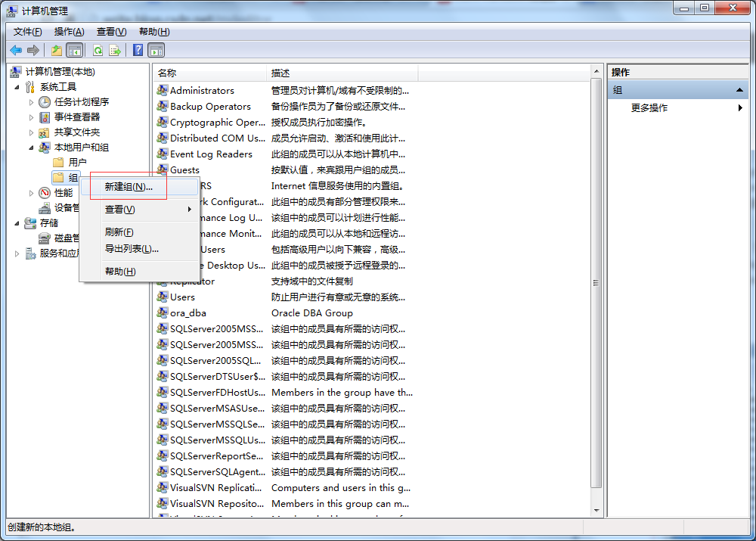Click the export list toolbar icon
The width and height of the screenshot is (756, 541).
pyautogui.click(x=115, y=50)
